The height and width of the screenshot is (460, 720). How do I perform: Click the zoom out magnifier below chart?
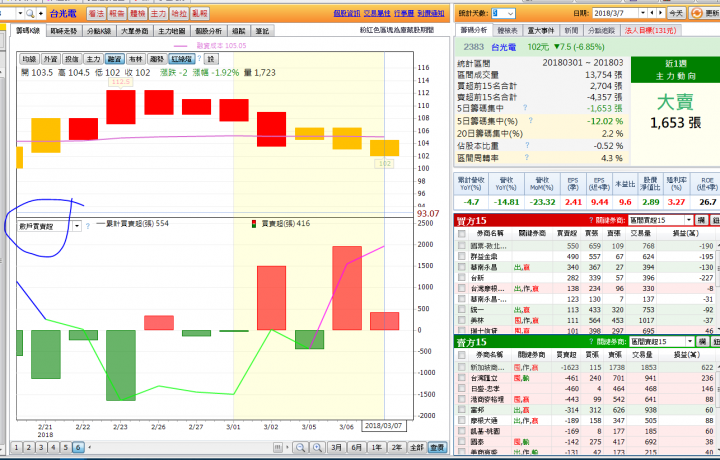tap(300, 447)
